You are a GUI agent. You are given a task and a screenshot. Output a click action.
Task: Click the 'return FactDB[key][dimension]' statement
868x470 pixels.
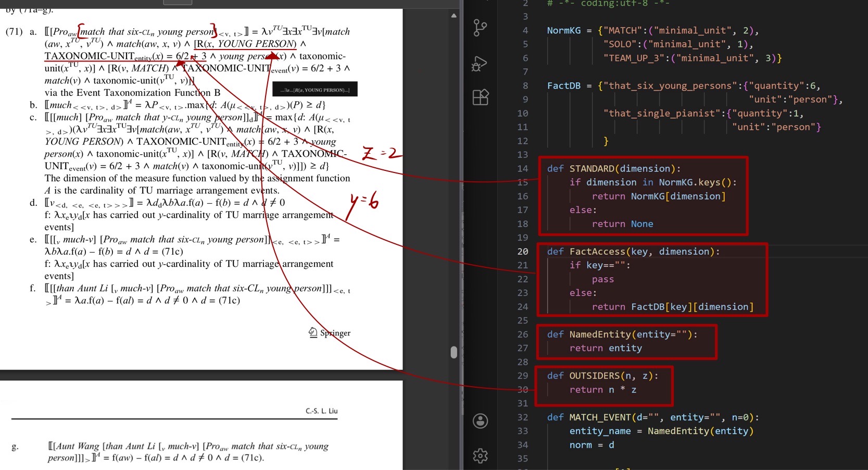click(673, 307)
